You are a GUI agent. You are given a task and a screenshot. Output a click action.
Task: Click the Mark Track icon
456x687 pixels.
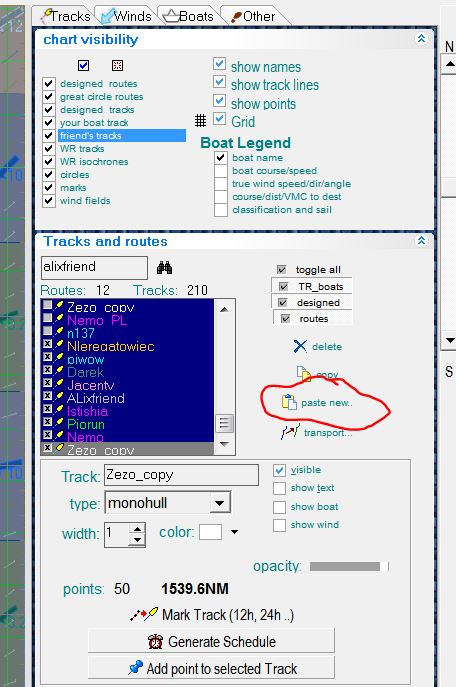pos(144,614)
